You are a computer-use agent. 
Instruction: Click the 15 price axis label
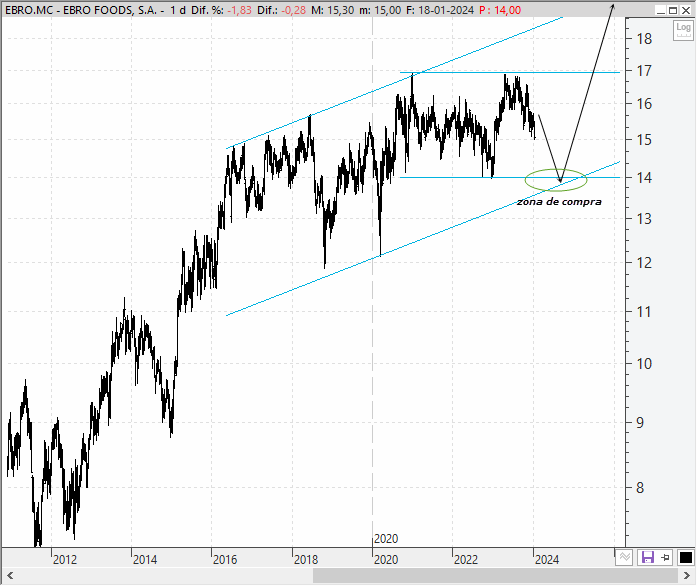644,140
